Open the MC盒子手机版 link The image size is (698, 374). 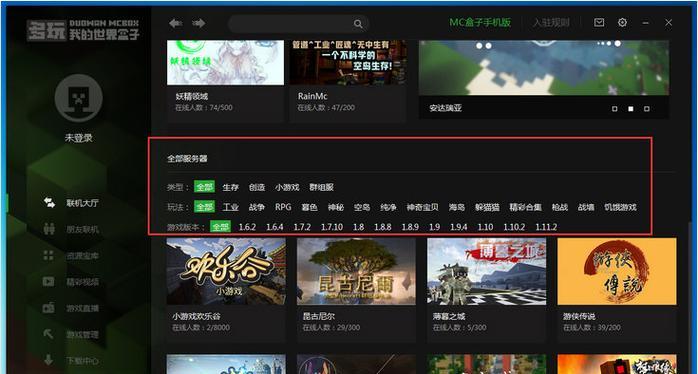tap(480, 23)
